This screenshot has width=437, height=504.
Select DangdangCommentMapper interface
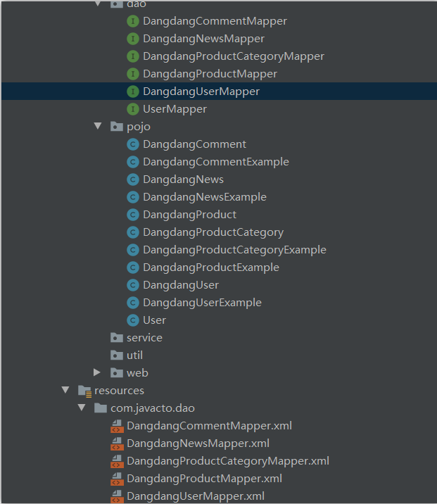tap(215, 21)
